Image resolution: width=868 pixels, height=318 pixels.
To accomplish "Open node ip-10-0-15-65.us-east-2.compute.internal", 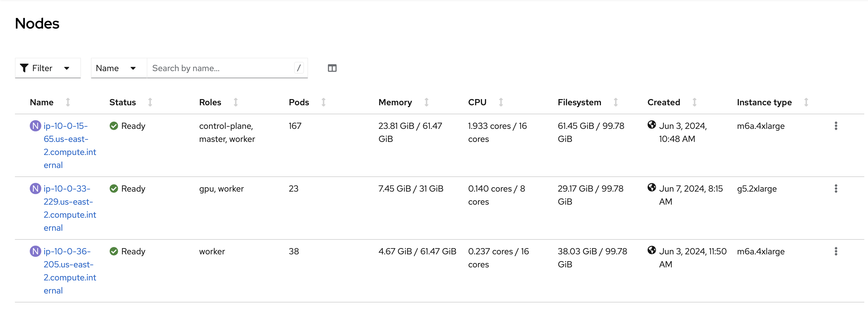I will [x=70, y=145].
